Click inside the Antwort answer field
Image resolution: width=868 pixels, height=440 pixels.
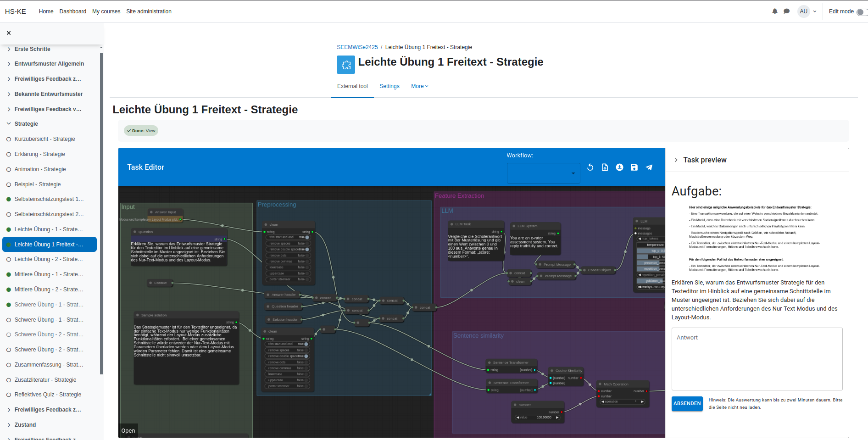757,359
